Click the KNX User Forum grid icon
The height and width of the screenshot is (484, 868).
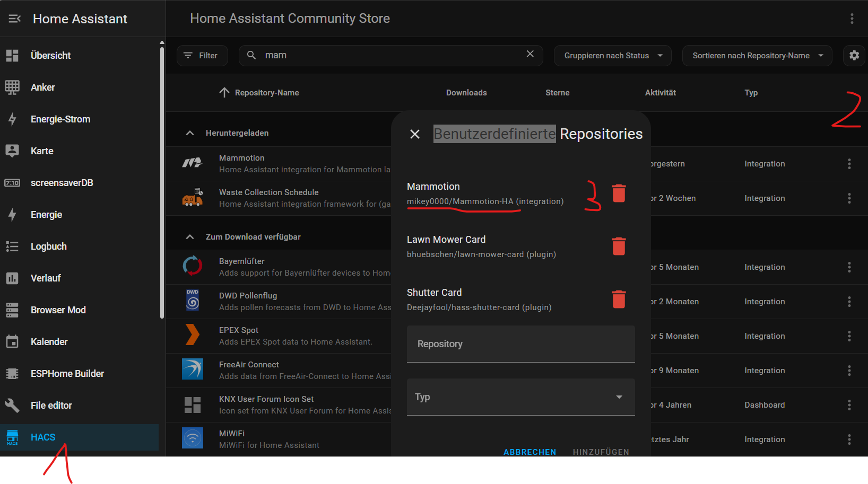[x=193, y=405]
